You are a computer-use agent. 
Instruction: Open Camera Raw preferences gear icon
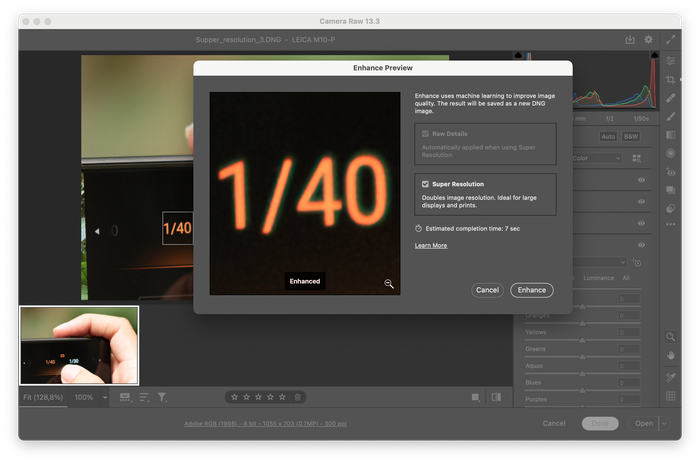(x=648, y=40)
